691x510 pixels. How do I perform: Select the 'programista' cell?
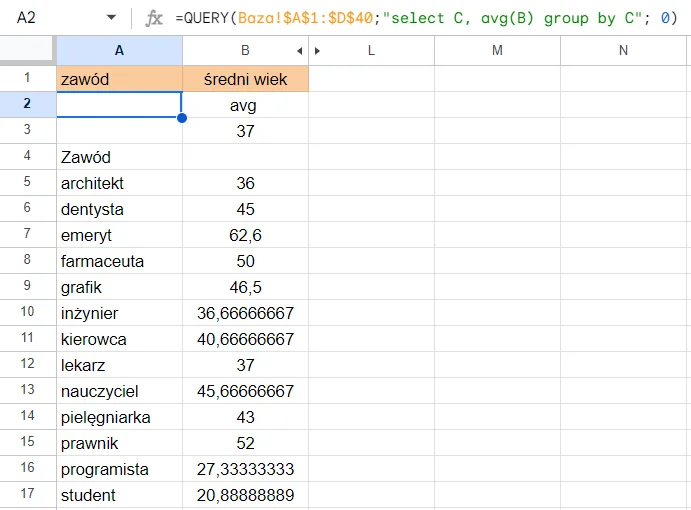[x=119, y=469]
